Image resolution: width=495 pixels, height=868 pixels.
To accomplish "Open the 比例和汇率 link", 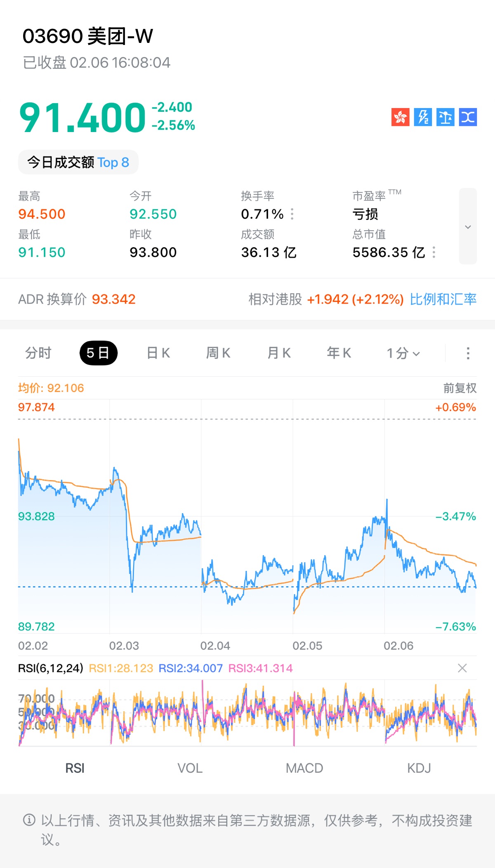I will pos(443,299).
